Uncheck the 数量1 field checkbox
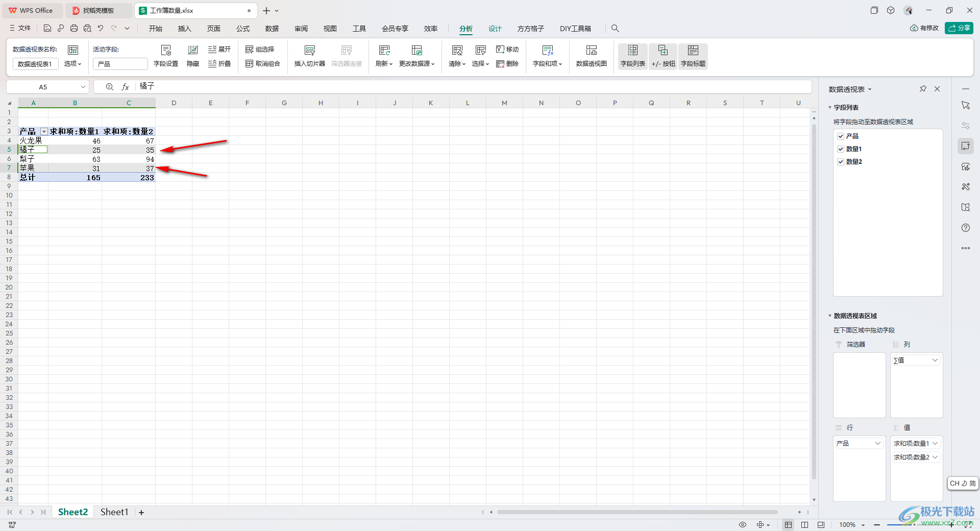 [841, 149]
